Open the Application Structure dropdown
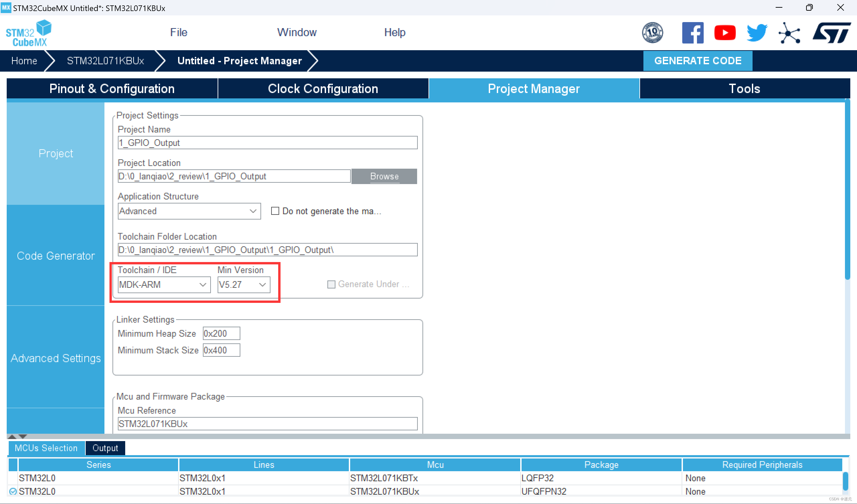This screenshot has height=504, width=857. tap(189, 211)
